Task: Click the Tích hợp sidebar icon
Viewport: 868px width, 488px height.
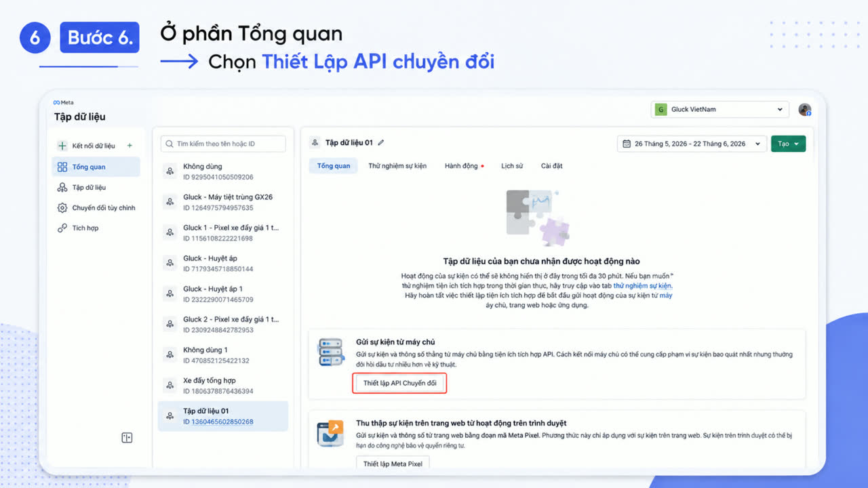Action: (x=62, y=228)
